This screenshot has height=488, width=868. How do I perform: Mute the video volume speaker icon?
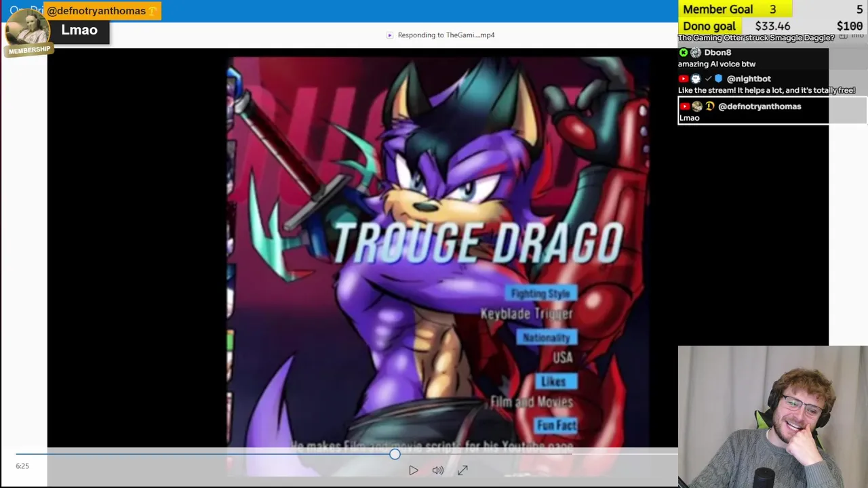438,470
